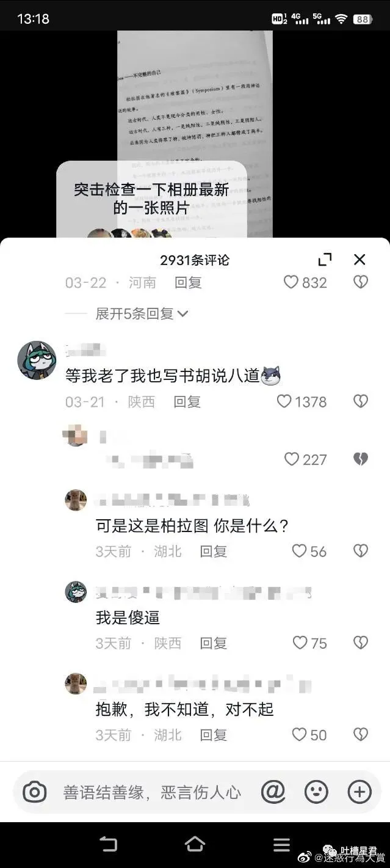Viewport: 390px width, 868px height.
Task: Open the emoji smiley picker
Action: click(x=316, y=792)
